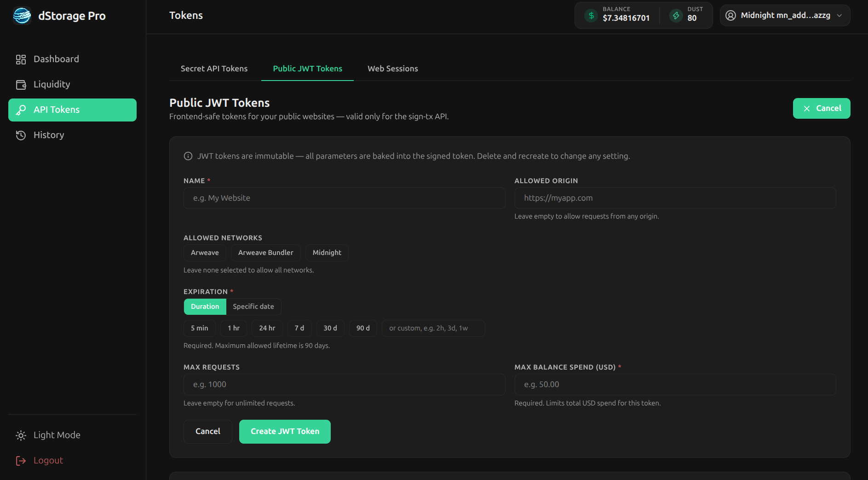Click the X icon in top Cancel button
The width and height of the screenshot is (868, 480).
tap(806, 109)
